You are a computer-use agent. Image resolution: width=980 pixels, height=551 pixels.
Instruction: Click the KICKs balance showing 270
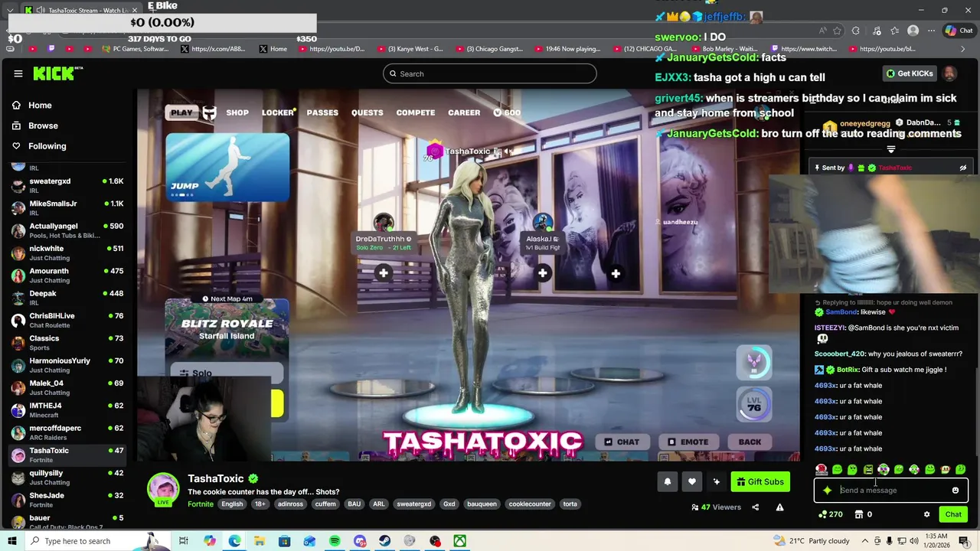click(831, 514)
